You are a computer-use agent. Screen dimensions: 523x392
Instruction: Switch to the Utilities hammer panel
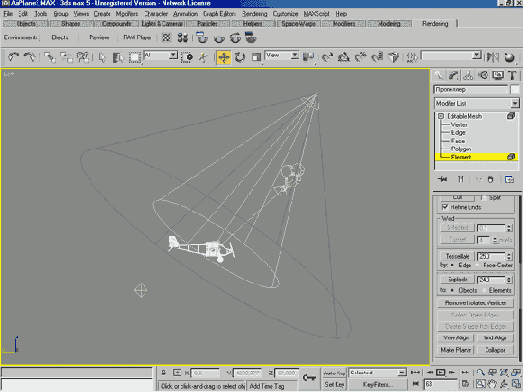pyautogui.click(x=513, y=75)
